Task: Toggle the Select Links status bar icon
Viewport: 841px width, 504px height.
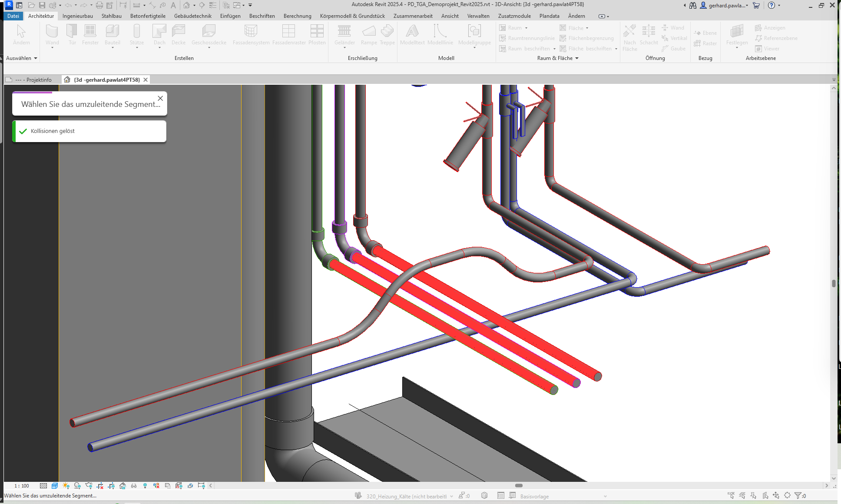Action: (x=731, y=496)
